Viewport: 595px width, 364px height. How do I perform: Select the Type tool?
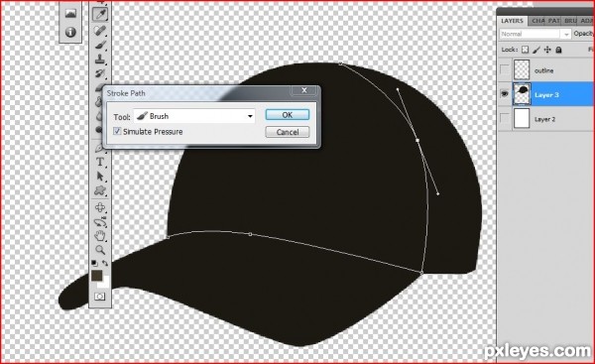[x=100, y=162]
